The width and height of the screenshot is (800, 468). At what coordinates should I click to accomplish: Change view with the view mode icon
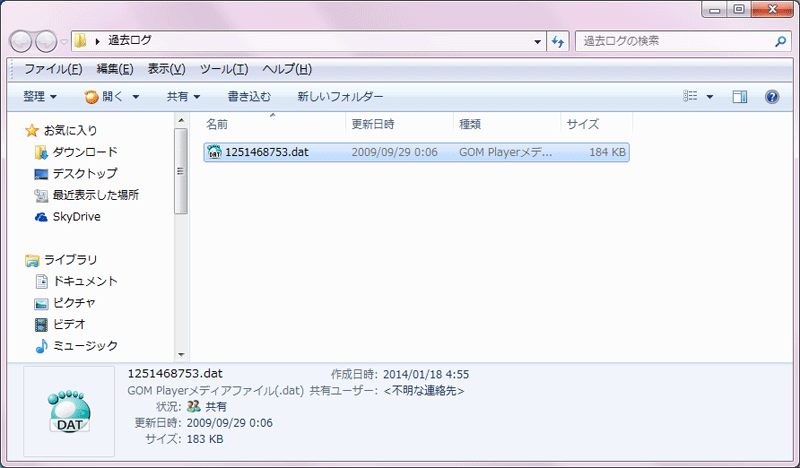[690, 96]
